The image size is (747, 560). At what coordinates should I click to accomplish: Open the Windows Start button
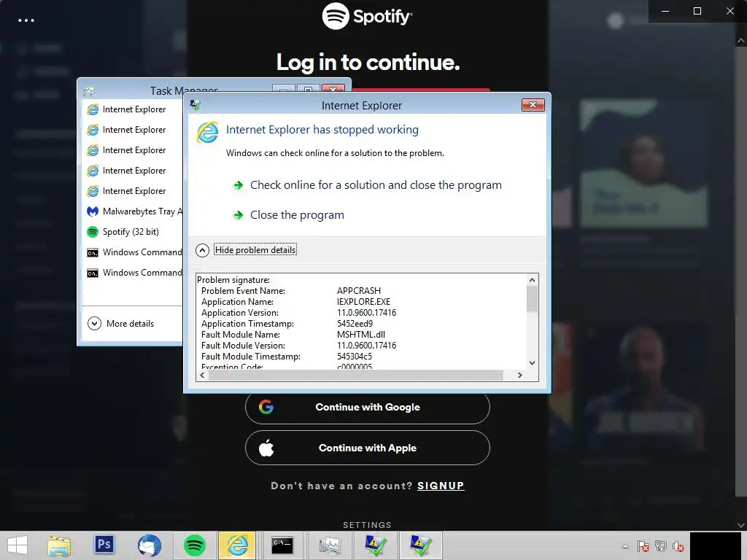click(18, 545)
